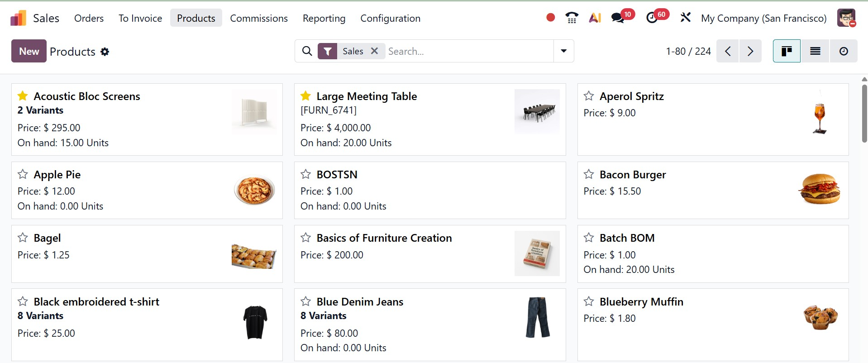Switch to the activity view
Image resolution: width=868 pixels, height=363 pixels.
tap(844, 51)
